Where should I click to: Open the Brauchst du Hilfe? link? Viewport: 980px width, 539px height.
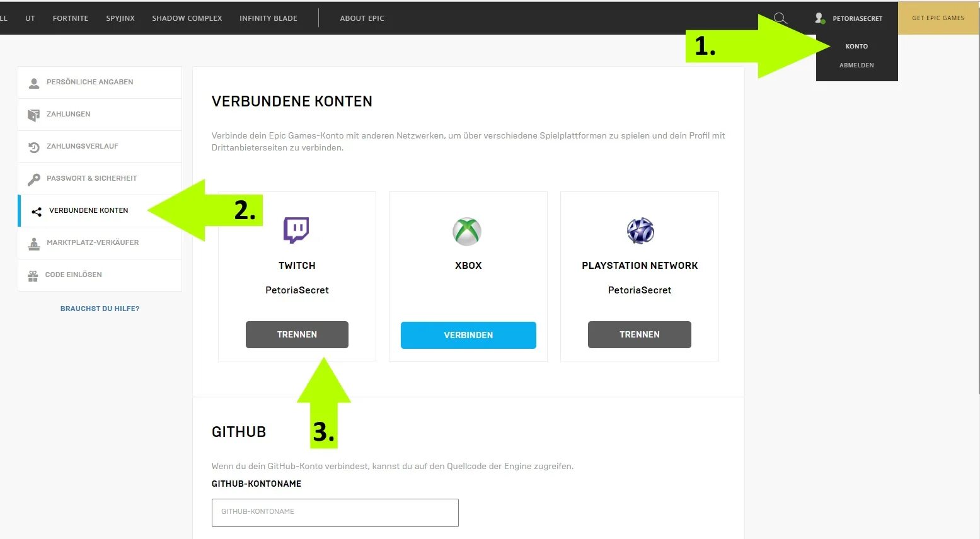100,309
